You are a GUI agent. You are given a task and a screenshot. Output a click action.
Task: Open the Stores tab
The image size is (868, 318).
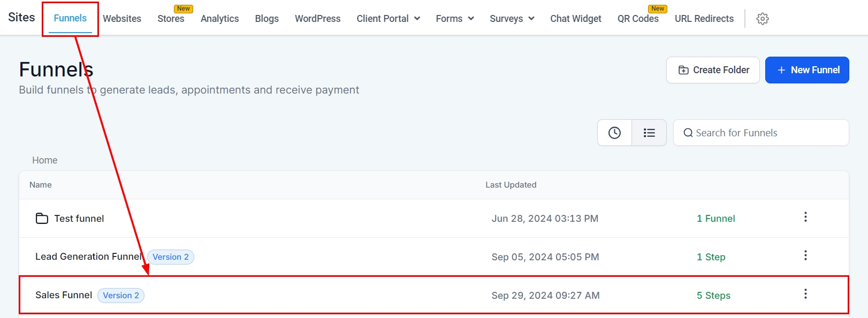171,19
